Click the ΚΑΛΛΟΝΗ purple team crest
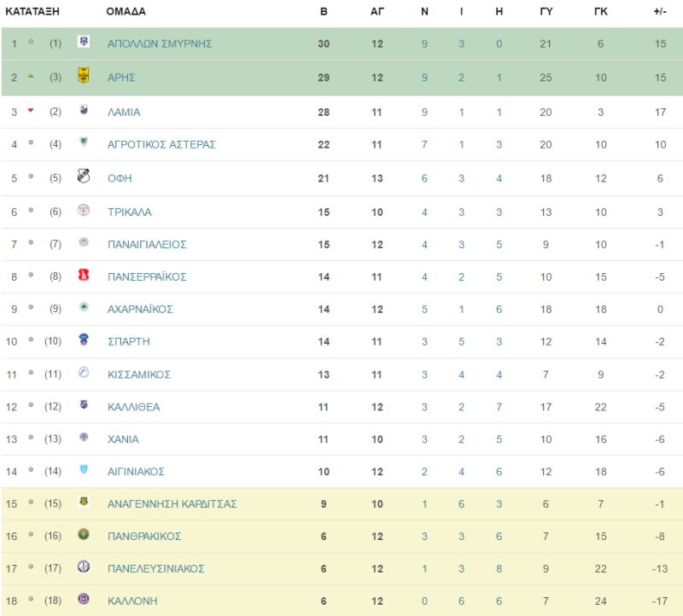Screen dimensions: 683x616 pos(83,599)
